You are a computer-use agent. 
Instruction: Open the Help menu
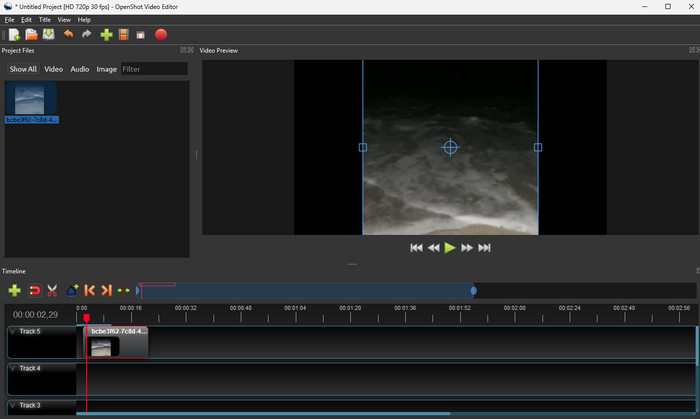coord(84,20)
